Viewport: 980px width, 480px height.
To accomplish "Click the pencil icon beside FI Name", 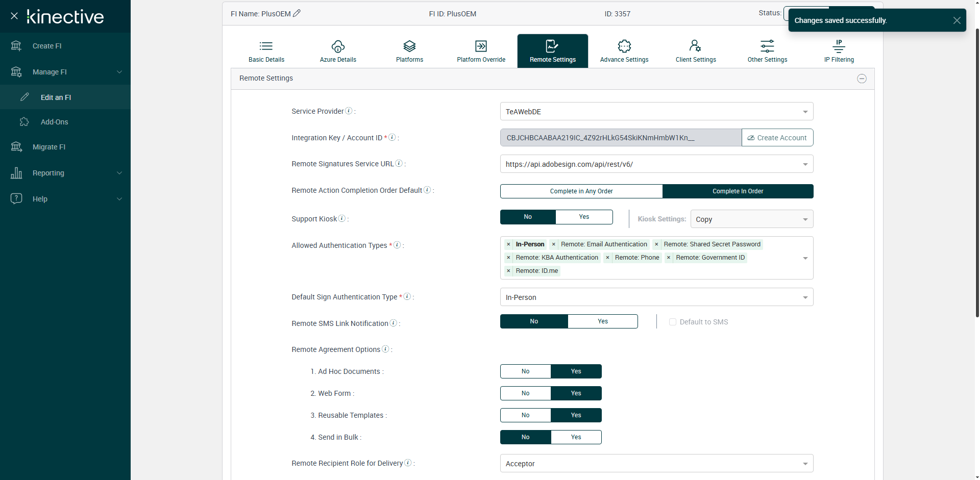I will click(x=297, y=13).
